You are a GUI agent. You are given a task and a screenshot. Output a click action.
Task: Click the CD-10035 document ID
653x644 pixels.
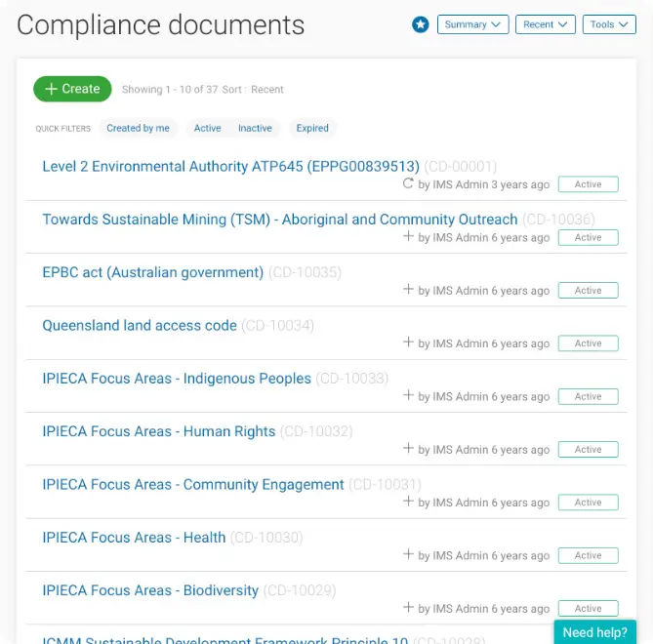pos(305,272)
